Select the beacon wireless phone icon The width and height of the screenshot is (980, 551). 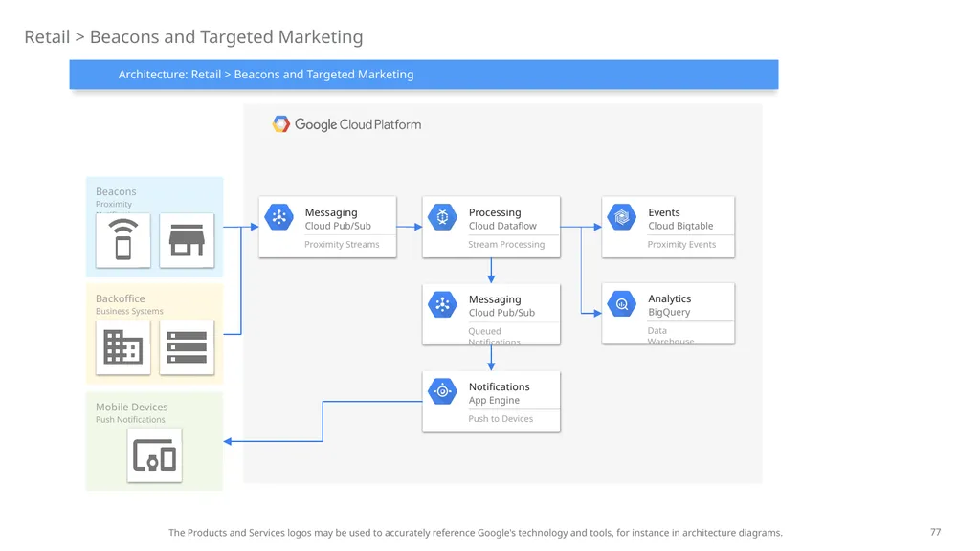coord(123,240)
